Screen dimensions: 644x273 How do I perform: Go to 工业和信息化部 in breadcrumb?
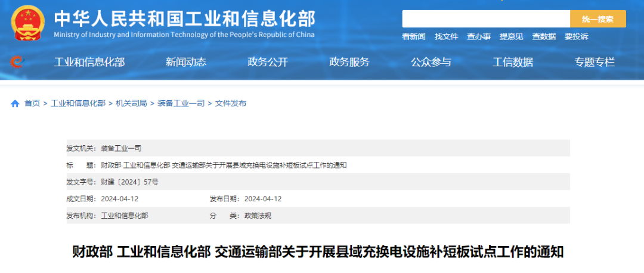78,104
